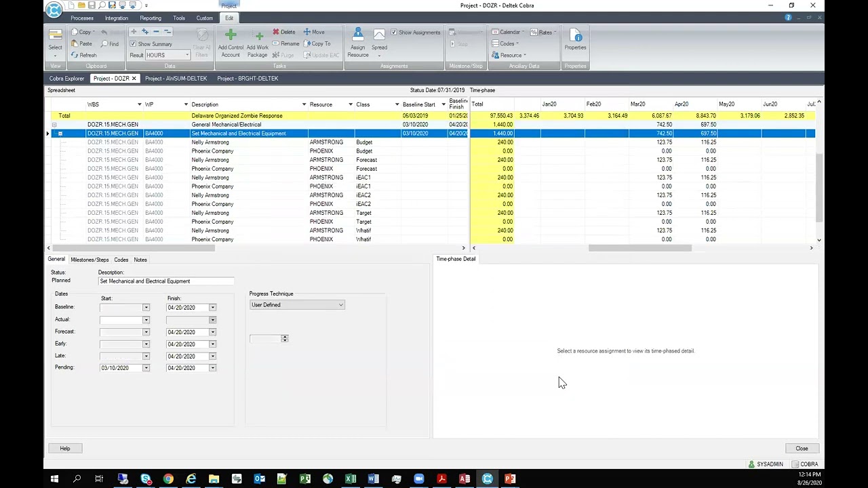
Task: Open the Milestones/Steps detail tab
Action: click(x=90, y=260)
